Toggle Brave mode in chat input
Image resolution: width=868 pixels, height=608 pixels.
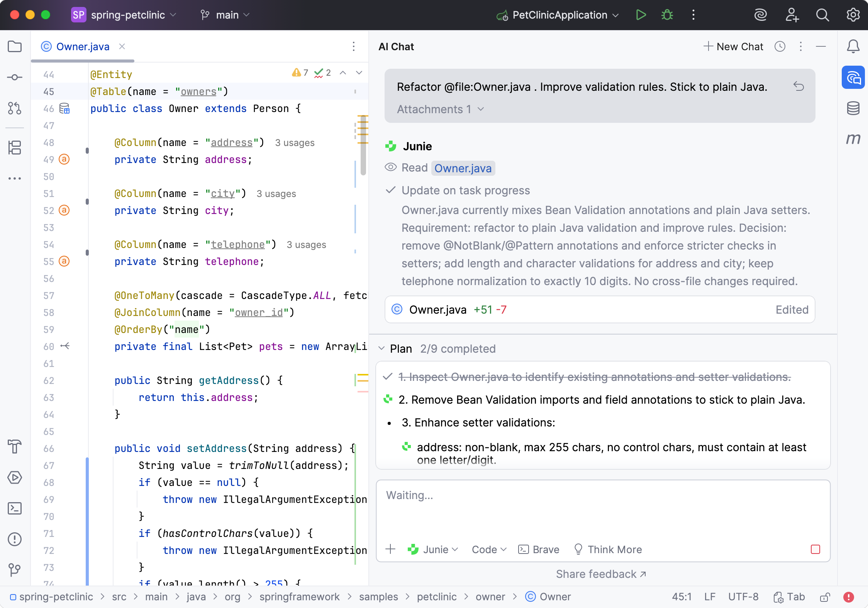[x=539, y=550]
